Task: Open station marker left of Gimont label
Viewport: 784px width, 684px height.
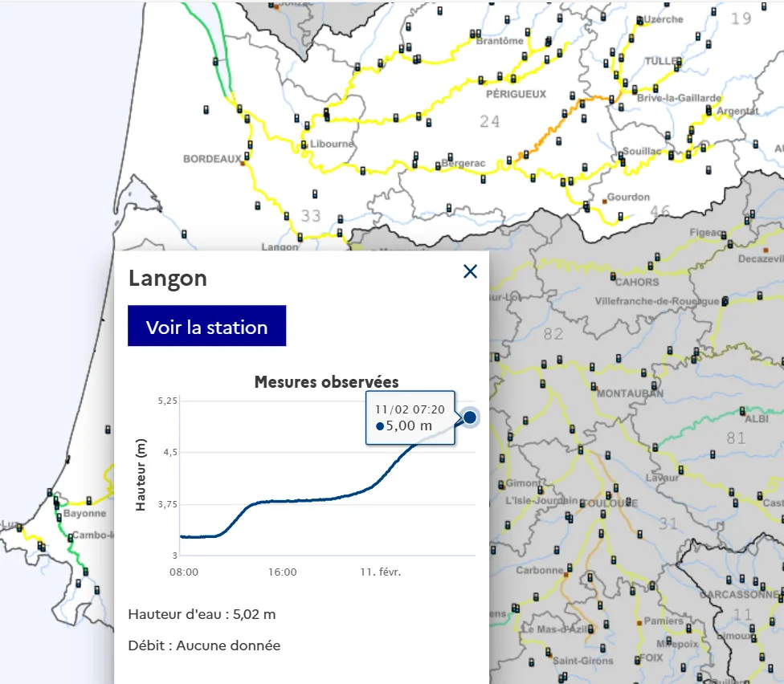Action: tap(500, 483)
